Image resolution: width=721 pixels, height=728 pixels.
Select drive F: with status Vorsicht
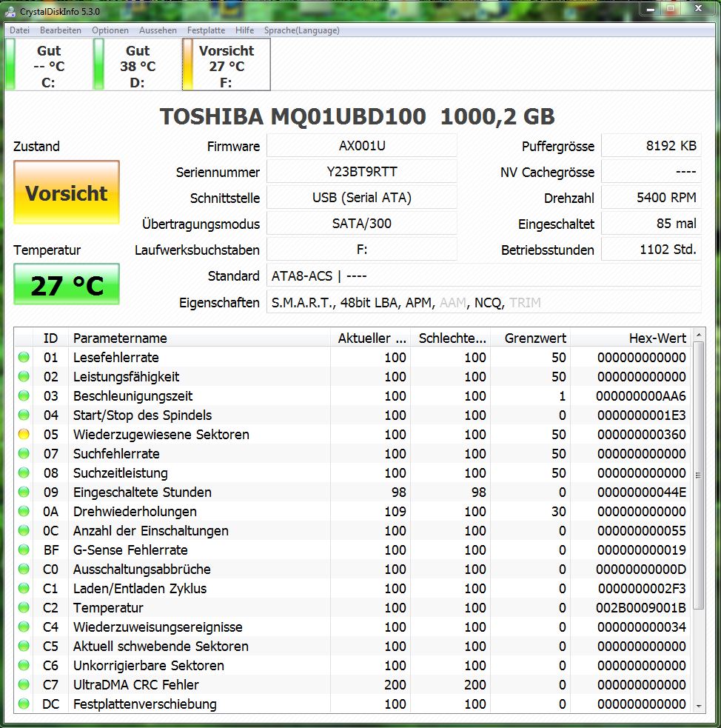pos(227,64)
